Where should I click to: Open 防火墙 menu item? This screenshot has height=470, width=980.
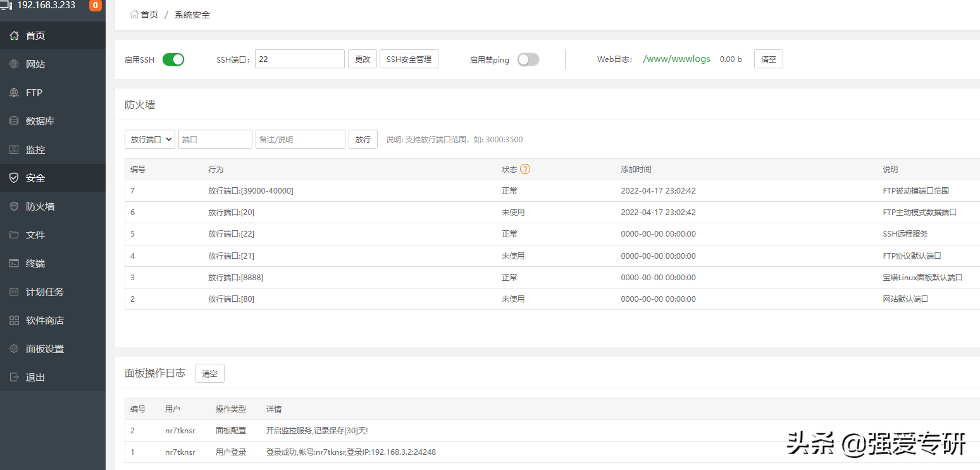point(53,206)
